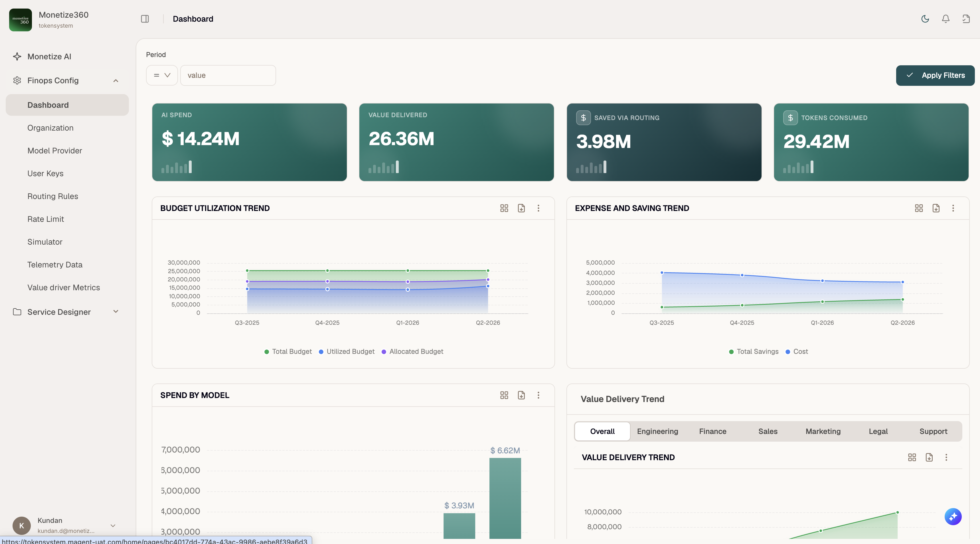Click the Value Delivered card
Screen dimensions: 980x544
[456, 142]
